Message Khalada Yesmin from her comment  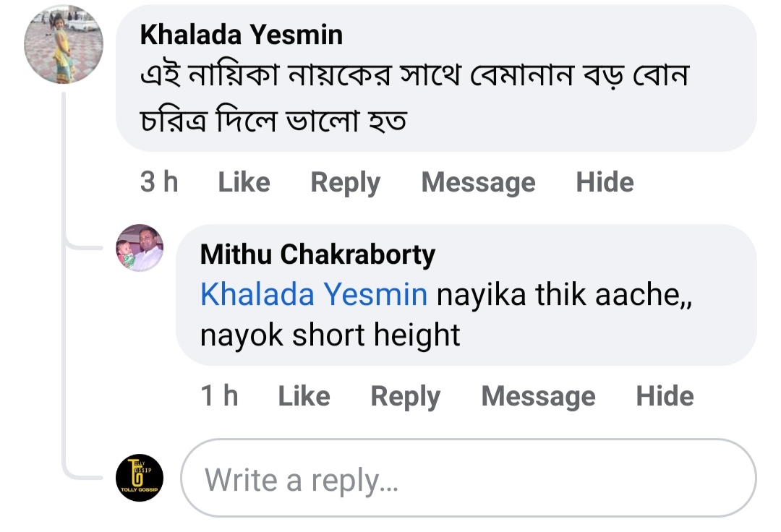(478, 182)
